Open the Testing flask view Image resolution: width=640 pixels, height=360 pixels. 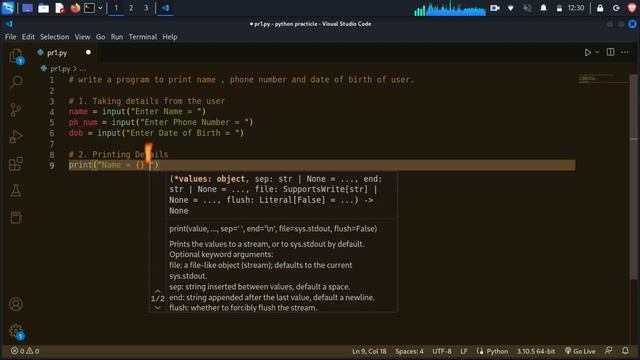(x=16, y=191)
